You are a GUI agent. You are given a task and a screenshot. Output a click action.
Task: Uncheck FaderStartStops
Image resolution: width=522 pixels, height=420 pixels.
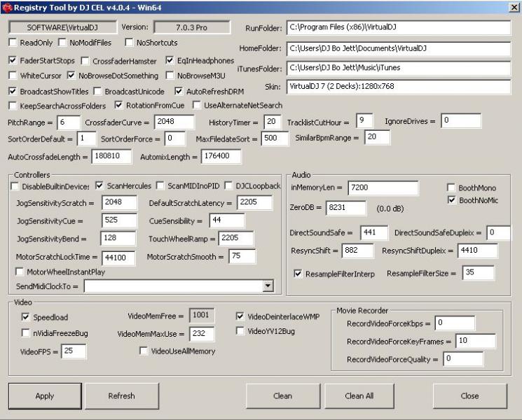point(13,60)
